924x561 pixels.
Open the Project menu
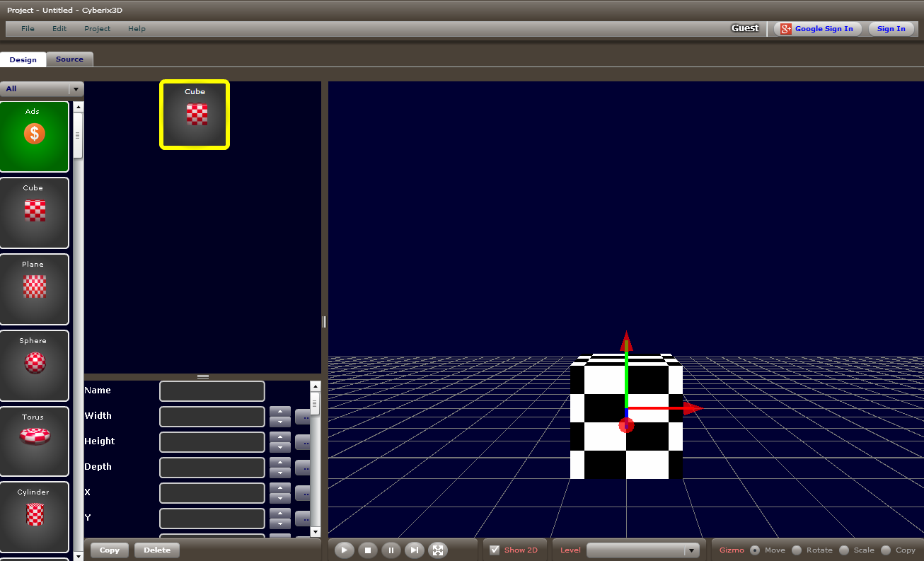point(98,29)
